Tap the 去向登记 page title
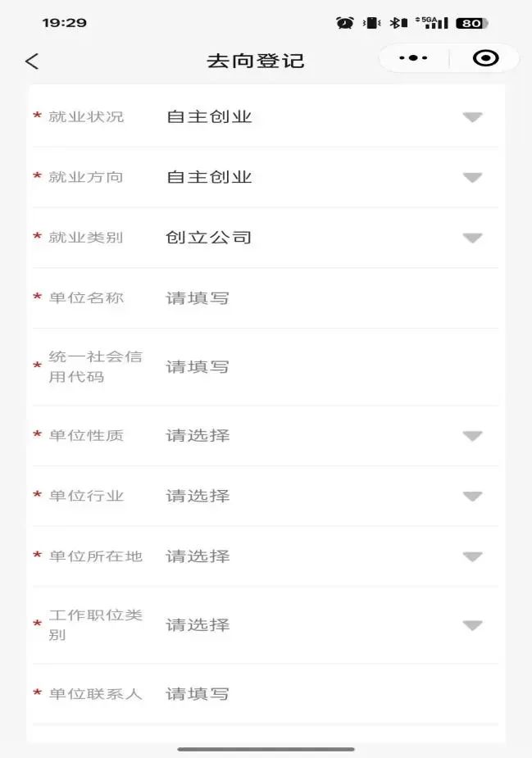The height and width of the screenshot is (758, 532). click(256, 61)
